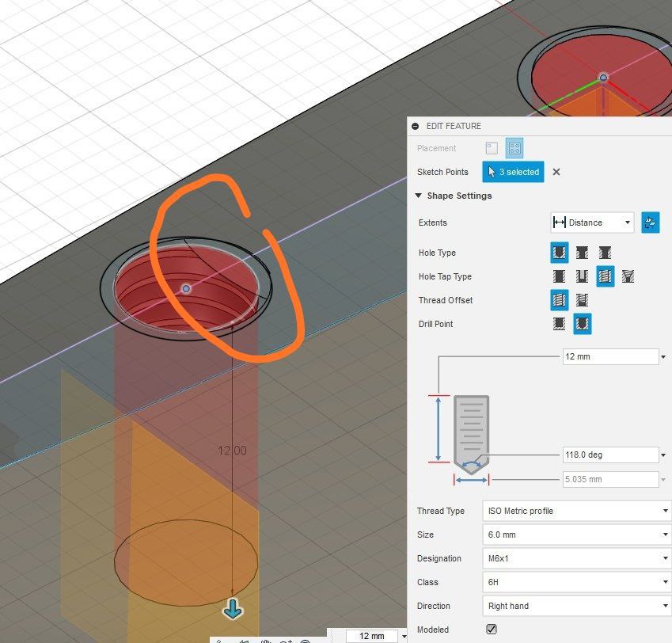672x643 pixels.
Task: Edit the 118.0 deg tip angle field
Action: [x=610, y=455]
